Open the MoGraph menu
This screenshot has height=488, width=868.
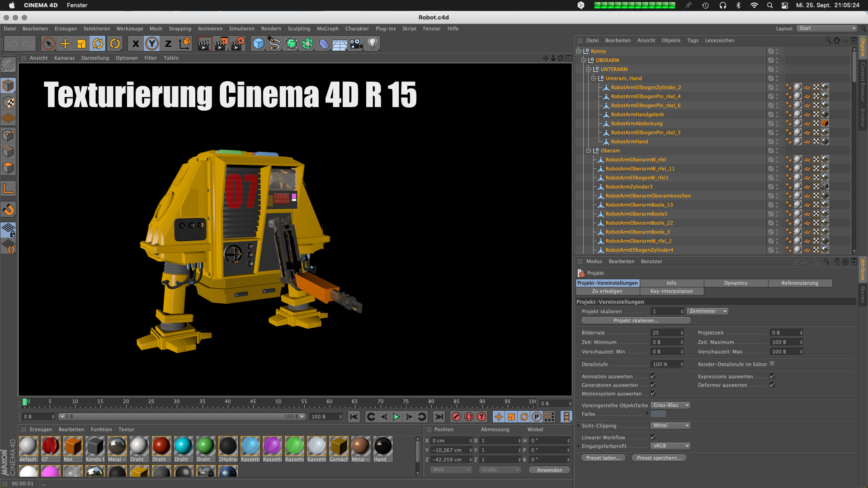327,28
